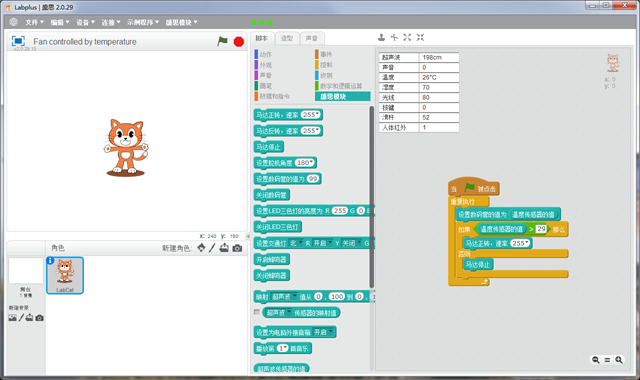Click threshold value 29 in script condition
This screenshot has width=640, height=380.
[541, 229]
